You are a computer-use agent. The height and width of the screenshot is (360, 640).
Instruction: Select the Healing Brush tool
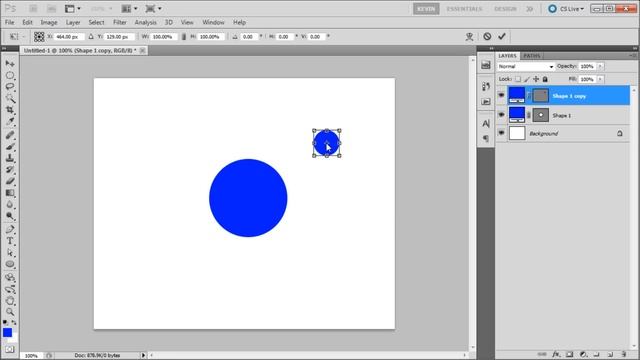[x=10, y=135]
